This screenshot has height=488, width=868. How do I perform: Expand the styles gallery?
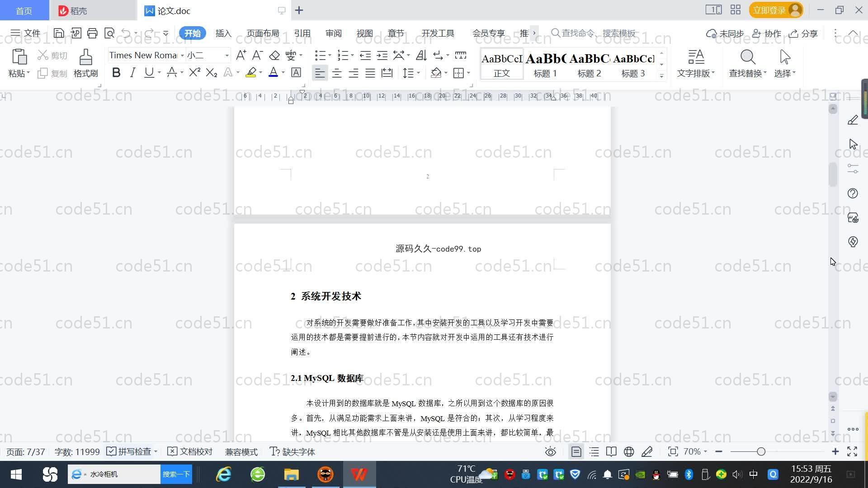click(x=662, y=75)
